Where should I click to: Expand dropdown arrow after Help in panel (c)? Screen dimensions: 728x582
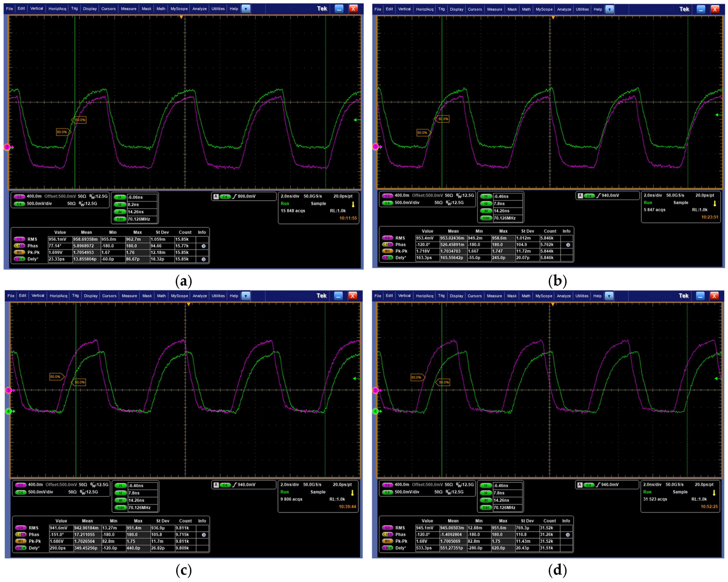[245, 296]
